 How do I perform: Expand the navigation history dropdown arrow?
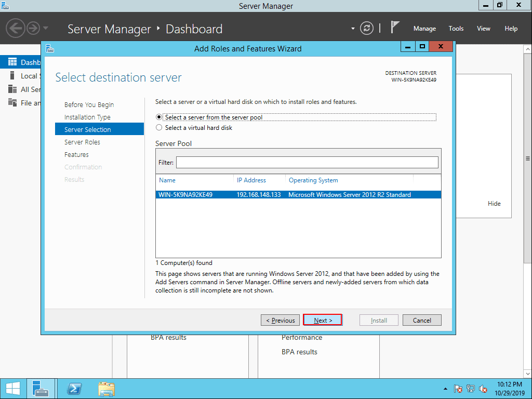point(46,28)
